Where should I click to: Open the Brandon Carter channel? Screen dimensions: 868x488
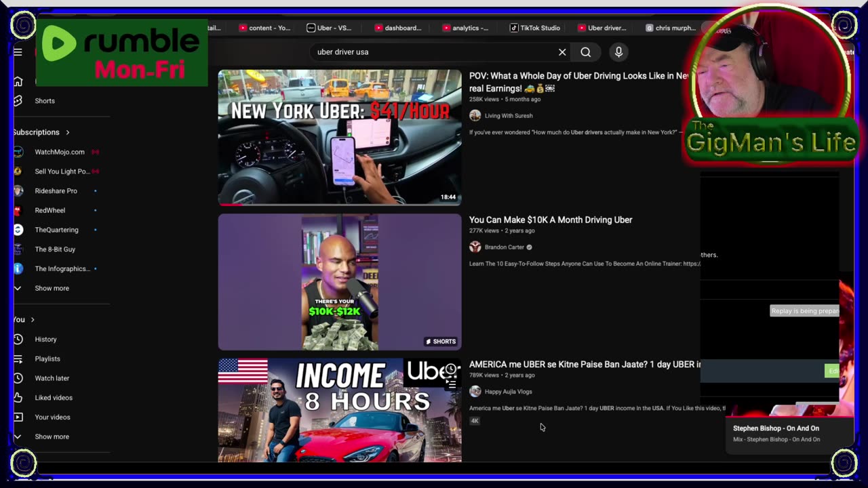click(x=505, y=247)
